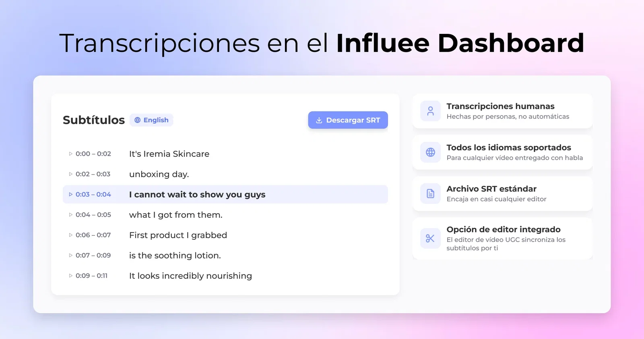
Task: Click the scissors icon for editor integrado
Action: click(x=430, y=239)
